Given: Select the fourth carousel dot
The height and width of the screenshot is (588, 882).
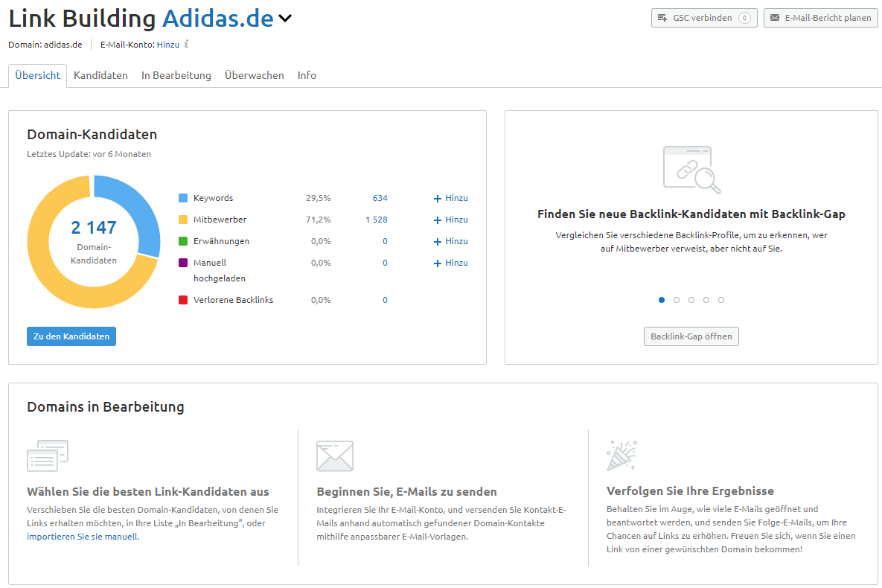Looking at the screenshot, I should (x=706, y=300).
